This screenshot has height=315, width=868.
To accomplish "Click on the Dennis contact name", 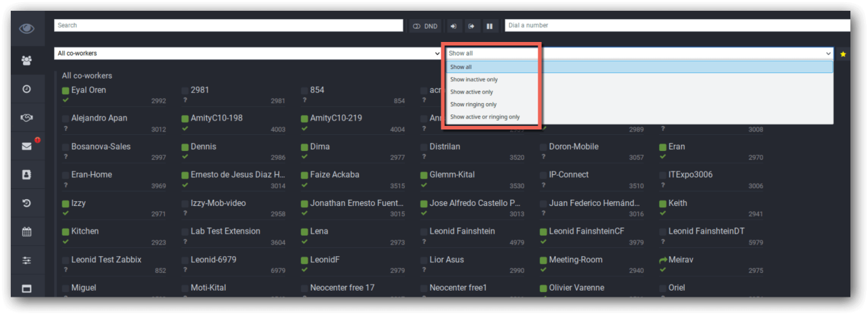I will point(203,147).
